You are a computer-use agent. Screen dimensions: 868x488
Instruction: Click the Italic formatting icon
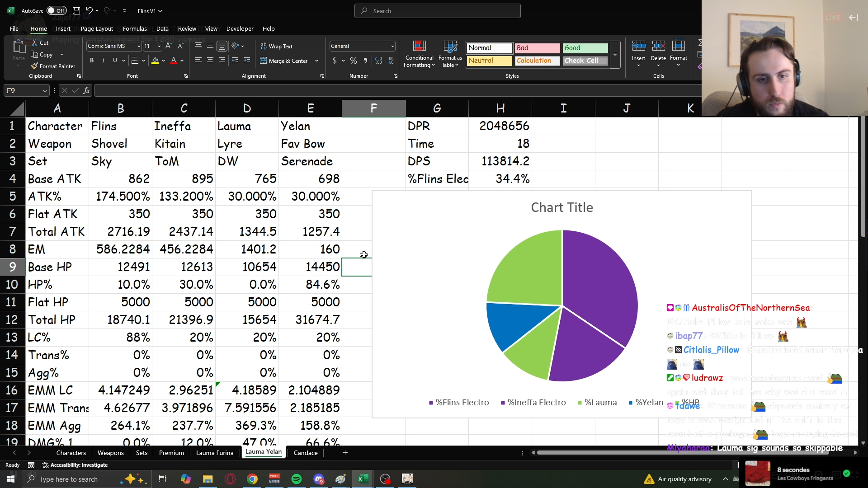click(104, 61)
